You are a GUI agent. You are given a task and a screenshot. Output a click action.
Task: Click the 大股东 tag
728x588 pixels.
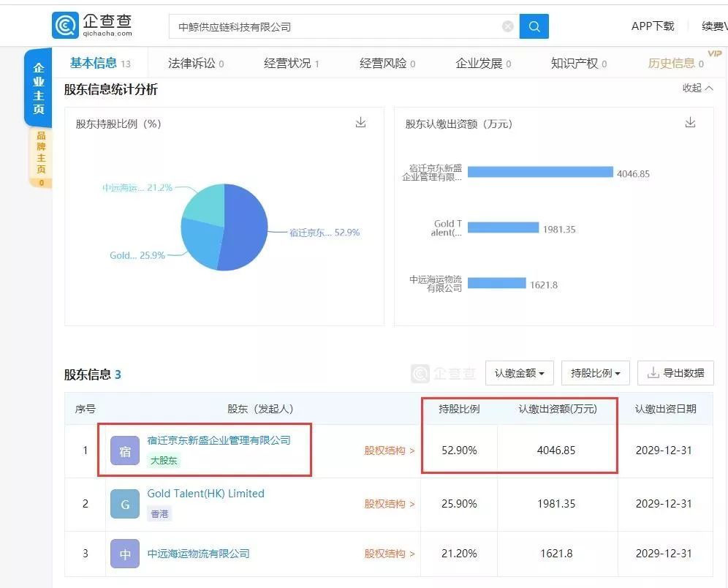click(x=164, y=461)
